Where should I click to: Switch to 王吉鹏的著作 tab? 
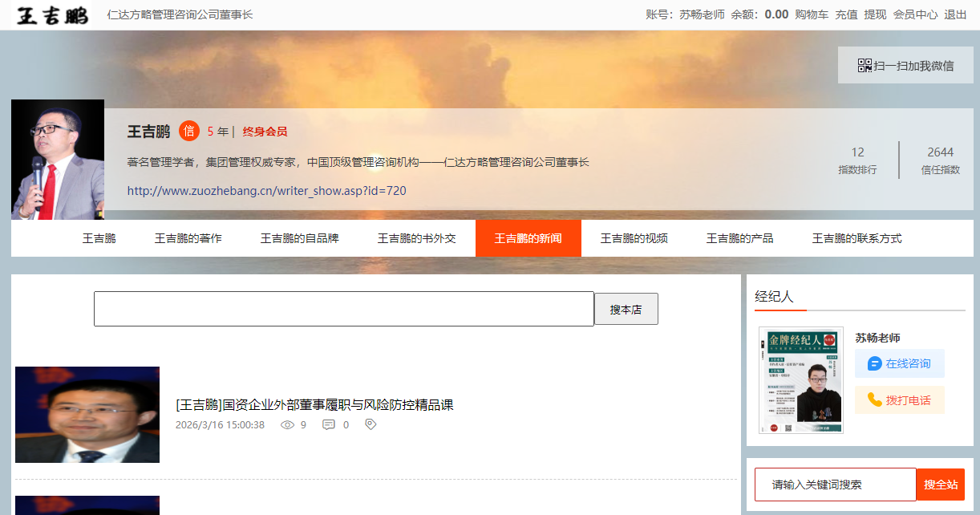[188, 238]
